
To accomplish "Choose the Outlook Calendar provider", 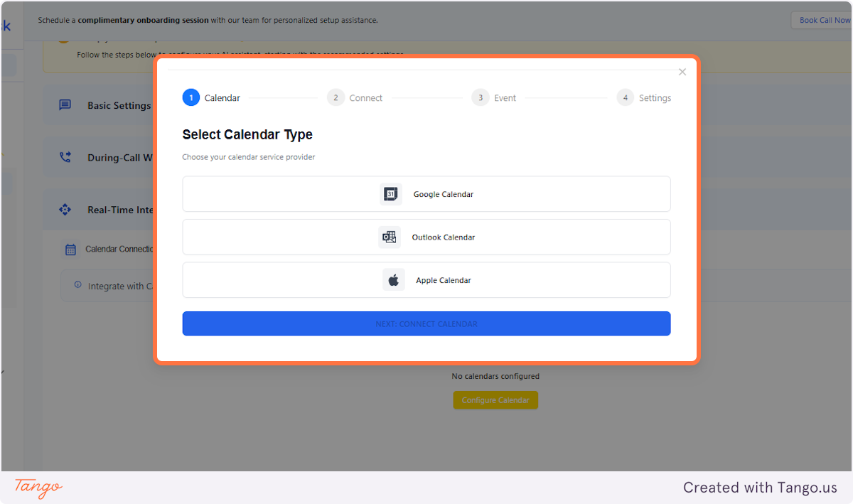I will 426,237.
